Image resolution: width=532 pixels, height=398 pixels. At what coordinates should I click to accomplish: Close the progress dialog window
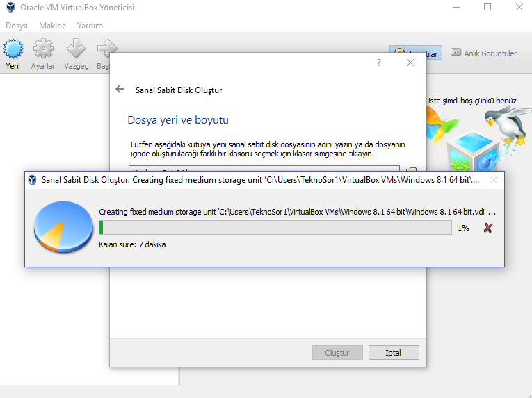(x=494, y=180)
